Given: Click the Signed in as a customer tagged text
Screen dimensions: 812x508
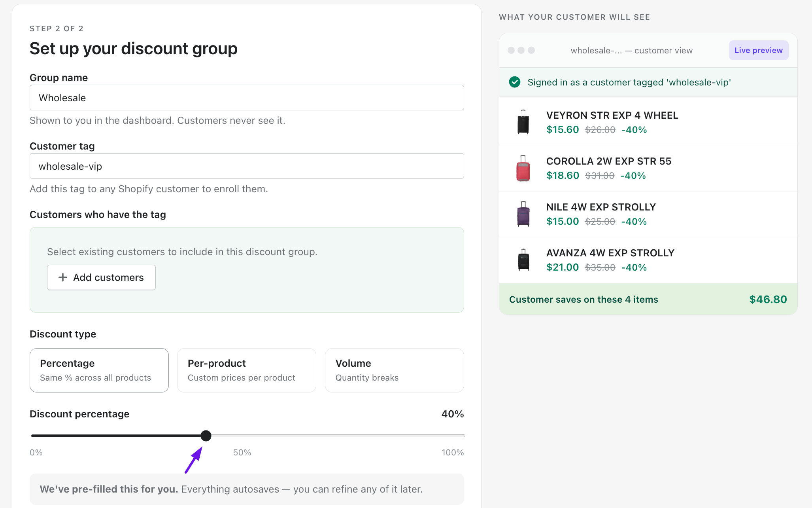Looking at the screenshot, I should coord(629,82).
